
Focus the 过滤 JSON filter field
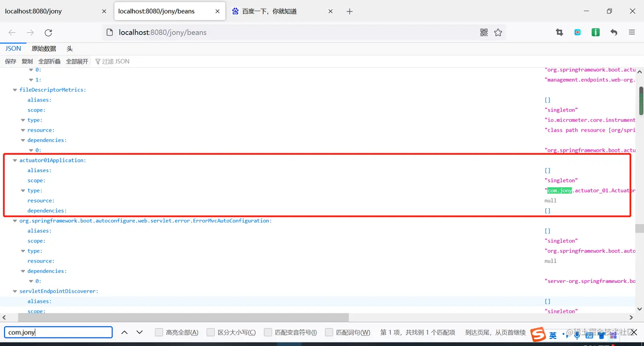[x=116, y=61]
